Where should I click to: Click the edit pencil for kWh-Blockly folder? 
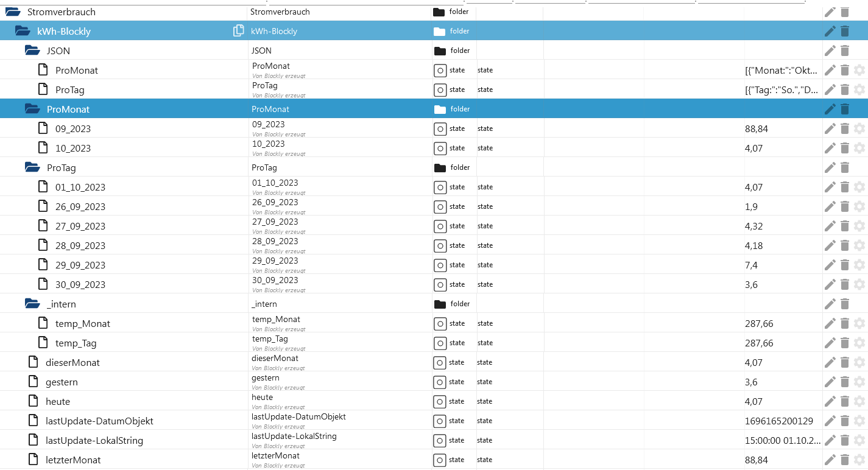(x=830, y=31)
